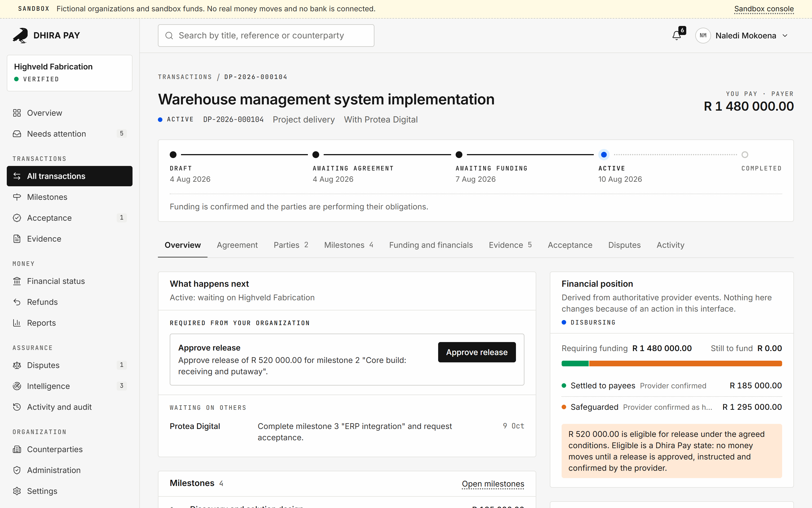Click the Disputes scales icon

click(x=17, y=365)
